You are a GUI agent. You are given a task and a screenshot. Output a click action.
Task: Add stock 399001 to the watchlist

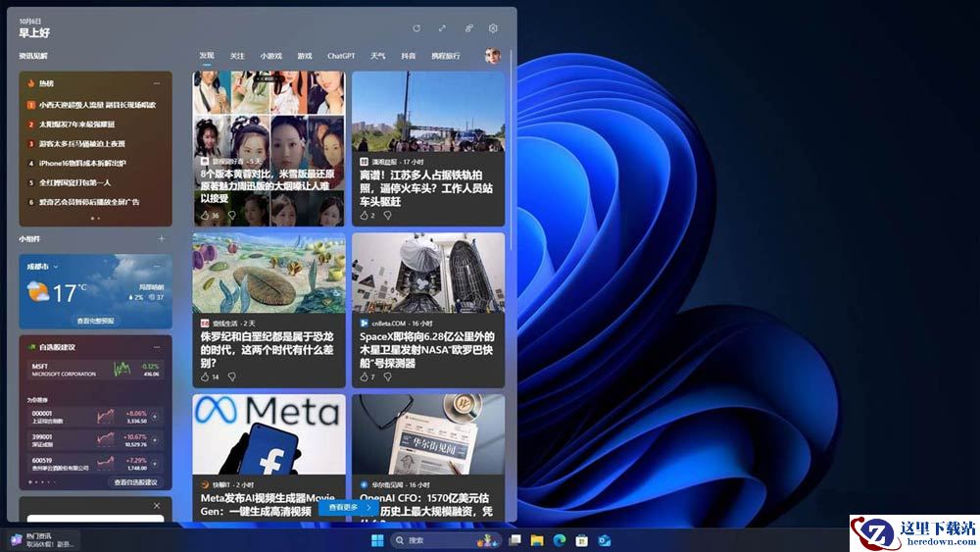pos(155,440)
